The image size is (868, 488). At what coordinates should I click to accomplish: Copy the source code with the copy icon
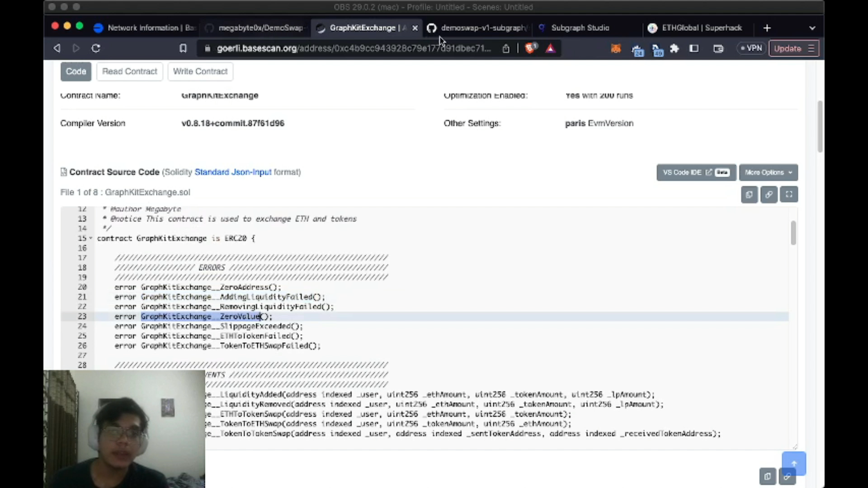point(749,195)
